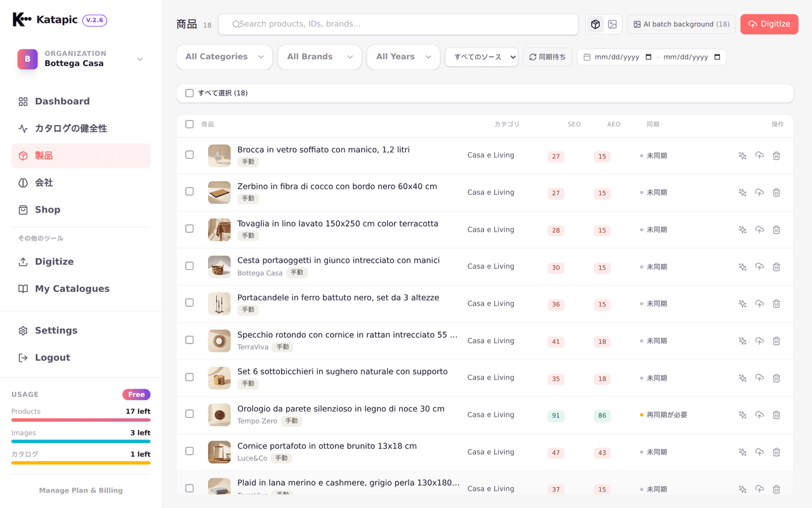Open the Dashboard page
Image resolution: width=812 pixels, height=508 pixels.
[x=81, y=102]
